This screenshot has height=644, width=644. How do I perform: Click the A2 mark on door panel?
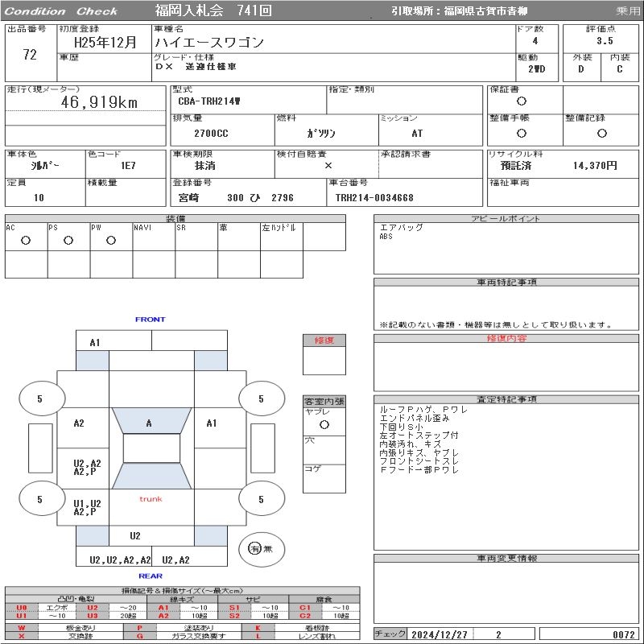click(79, 423)
